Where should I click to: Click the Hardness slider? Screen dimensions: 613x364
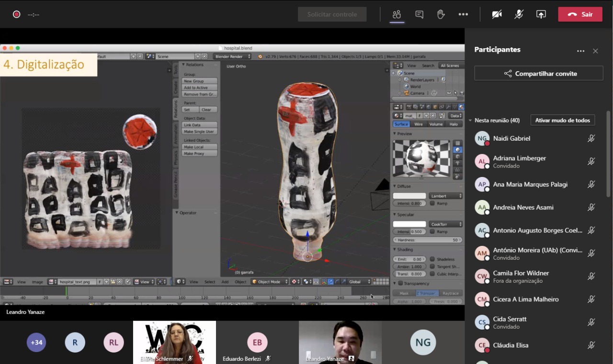point(428,240)
